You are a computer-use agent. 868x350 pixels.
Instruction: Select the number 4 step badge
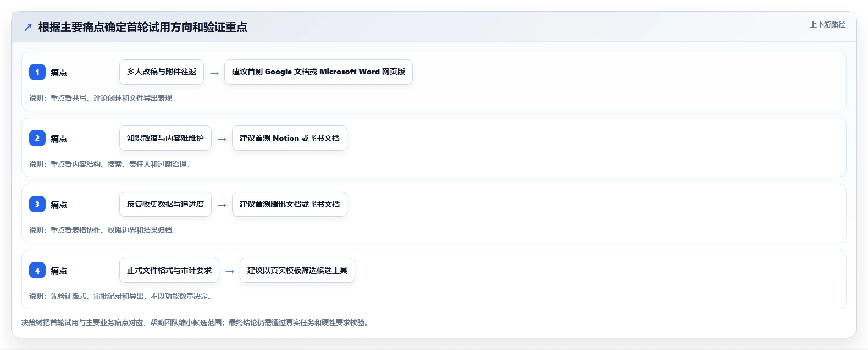point(37,270)
